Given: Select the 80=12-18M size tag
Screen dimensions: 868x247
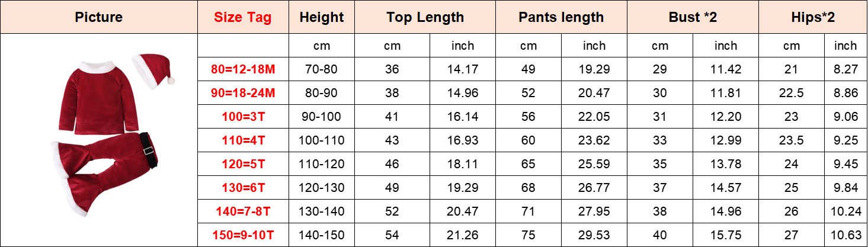Looking at the screenshot, I should point(243,69).
